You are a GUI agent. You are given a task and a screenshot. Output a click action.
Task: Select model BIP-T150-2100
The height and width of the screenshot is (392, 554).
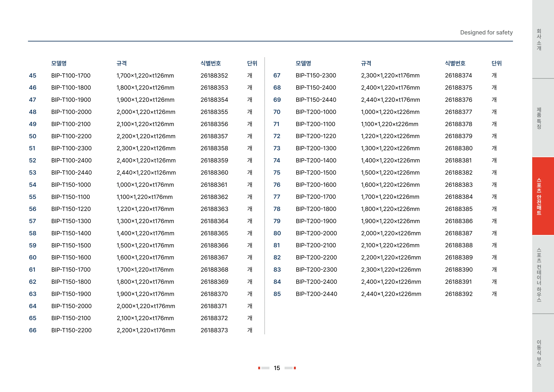coord(71,318)
